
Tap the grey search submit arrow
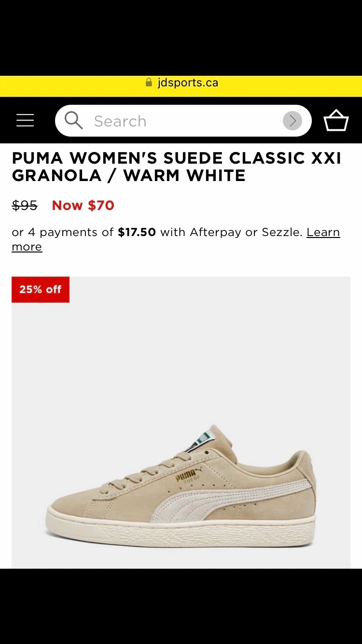tap(292, 121)
